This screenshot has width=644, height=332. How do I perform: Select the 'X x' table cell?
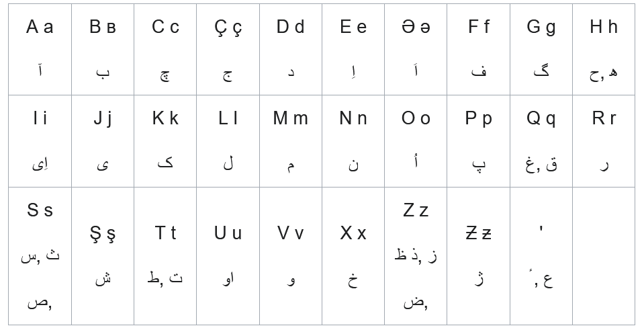coord(353,257)
